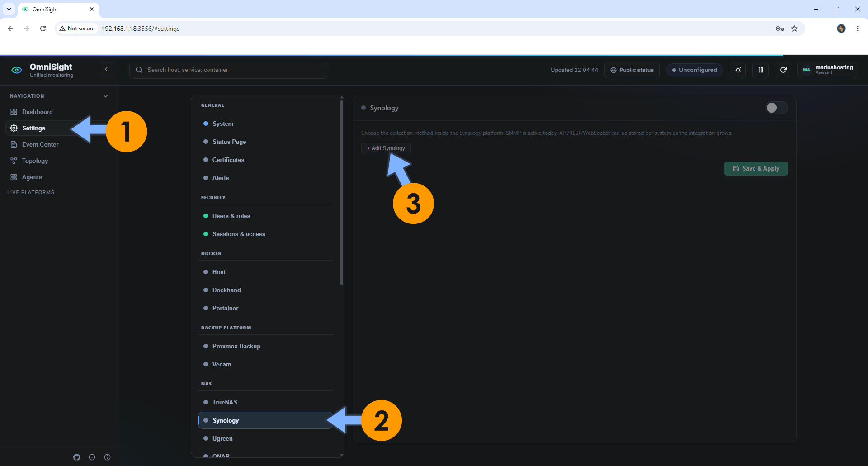Click the refresh icon in the OmniSight header
Viewport: 868px width, 466px height.
click(783, 70)
